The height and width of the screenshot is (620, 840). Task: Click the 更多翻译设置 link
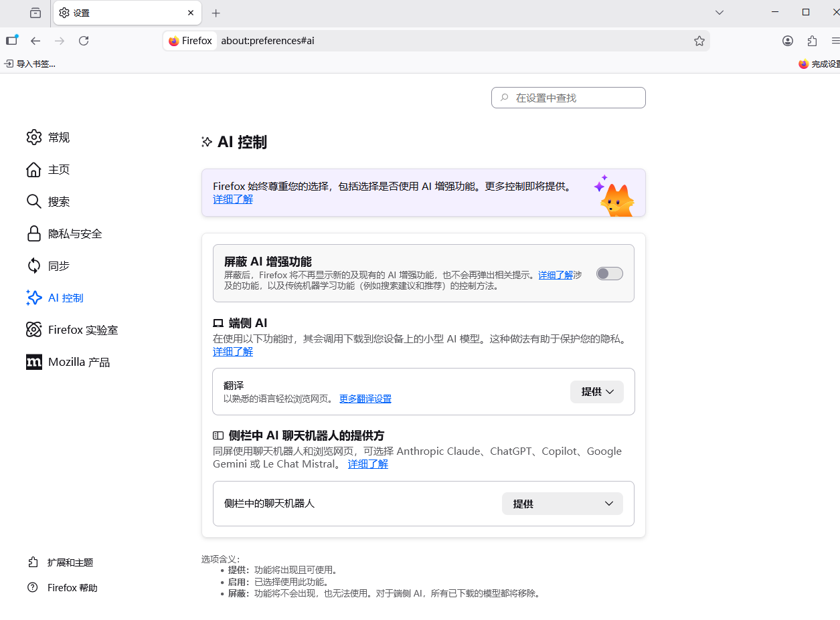pos(365,399)
